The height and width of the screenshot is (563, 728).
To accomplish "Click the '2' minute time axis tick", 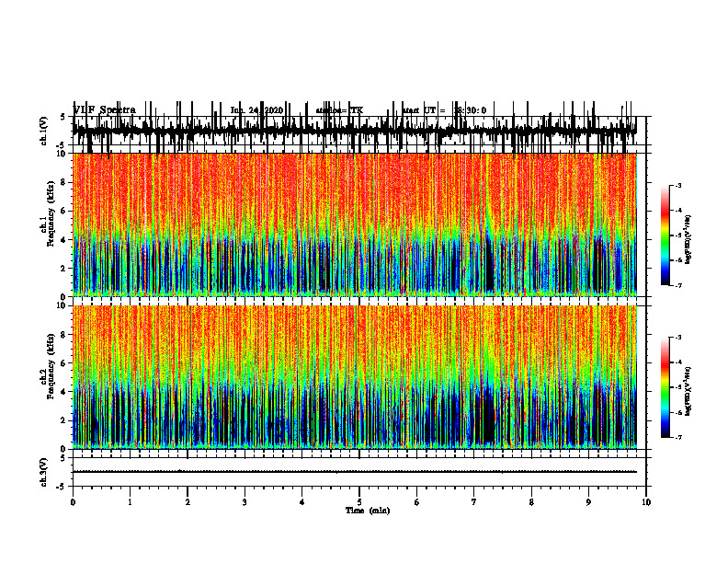I will (x=188, y=502).
